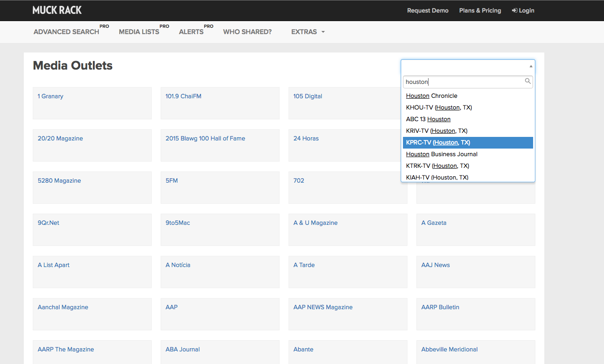Click Request Demo
The width and height of the screenshot is (604, 364).
(x=428, y=10)
